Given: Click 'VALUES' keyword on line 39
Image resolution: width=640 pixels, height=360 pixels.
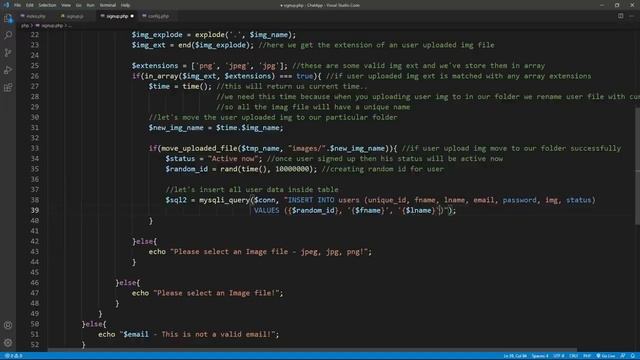Looking at the screenshot, I should point(267,210).
